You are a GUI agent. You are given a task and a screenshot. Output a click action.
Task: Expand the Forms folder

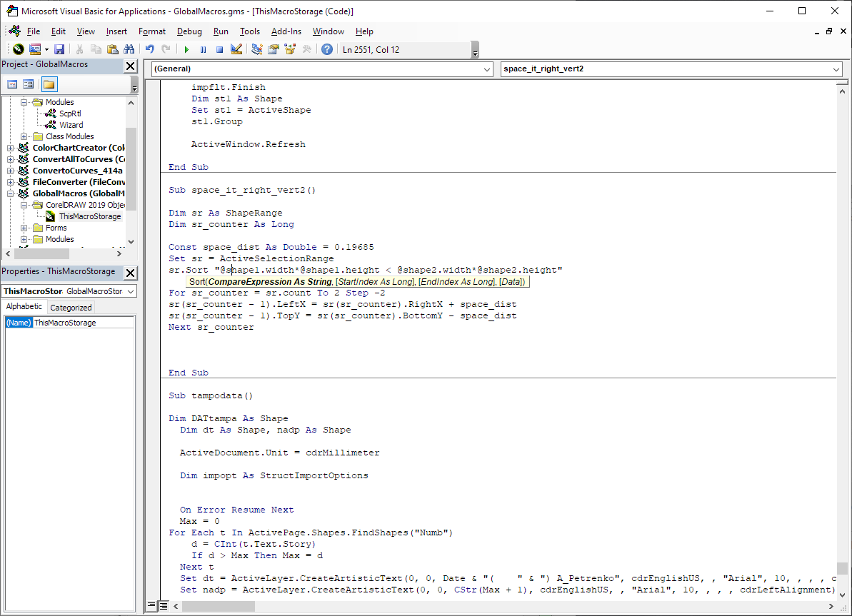[x=24, y=228]
